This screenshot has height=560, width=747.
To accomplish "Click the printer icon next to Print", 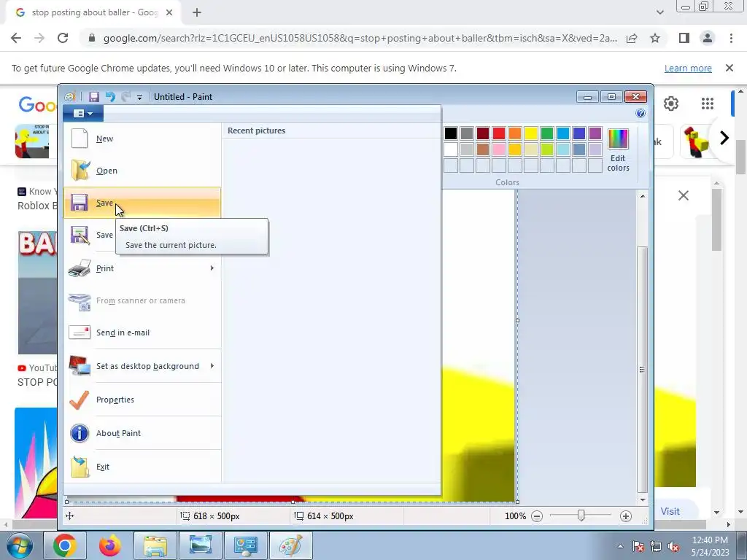I will (80, 268).
